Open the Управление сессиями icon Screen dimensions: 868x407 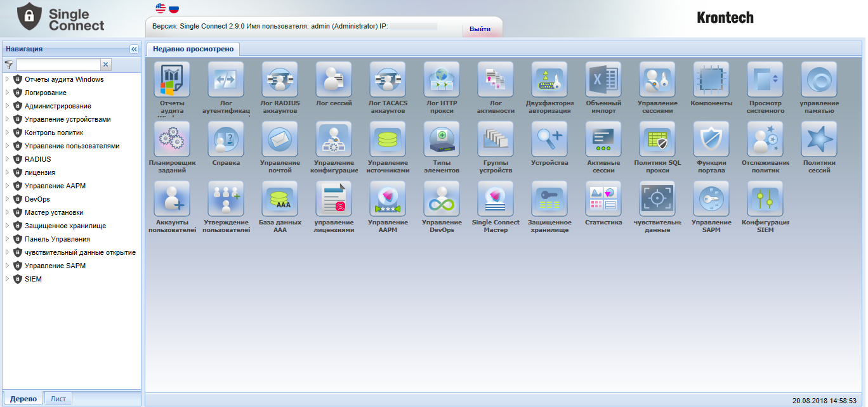coord(657,79)
